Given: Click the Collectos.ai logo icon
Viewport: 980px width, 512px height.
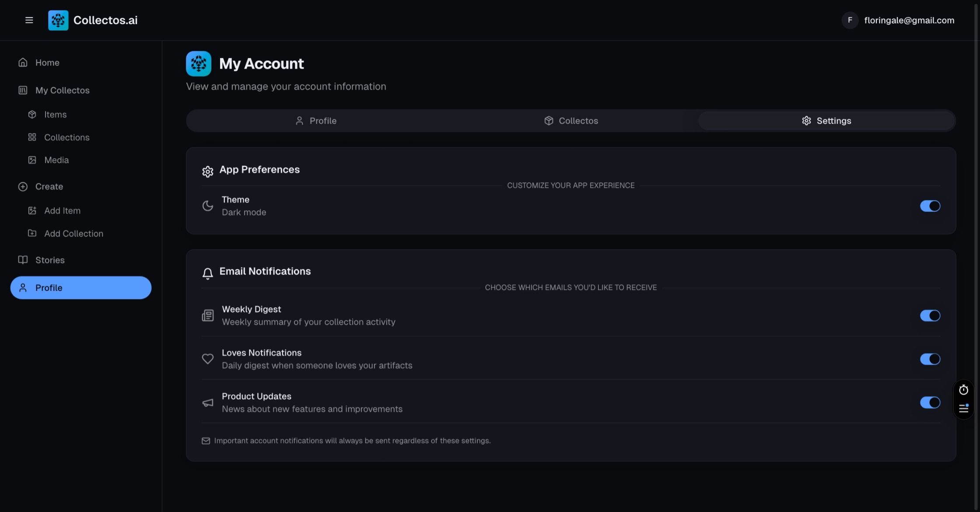Looking at the screenshot, I should pyautogui.click(x=58, y=20).
